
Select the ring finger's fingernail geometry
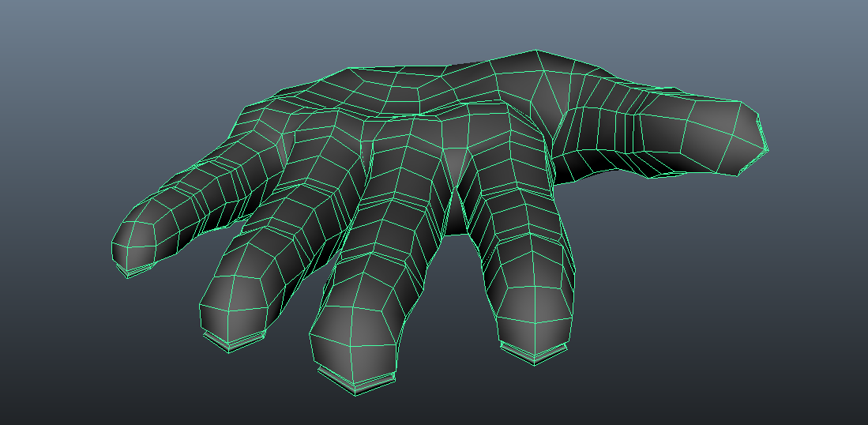tap(233, 340)
